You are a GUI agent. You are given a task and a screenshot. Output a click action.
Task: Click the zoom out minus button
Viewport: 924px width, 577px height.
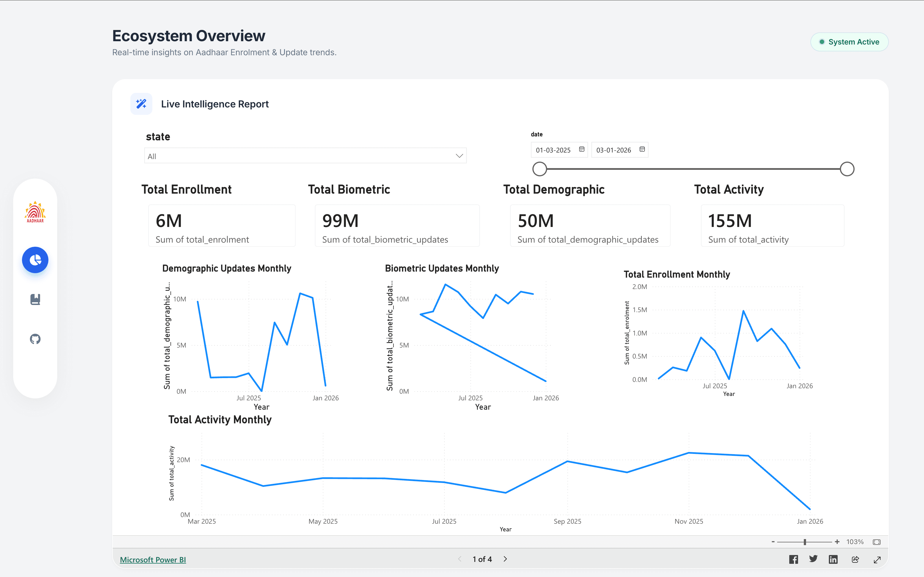click(773, 542)
